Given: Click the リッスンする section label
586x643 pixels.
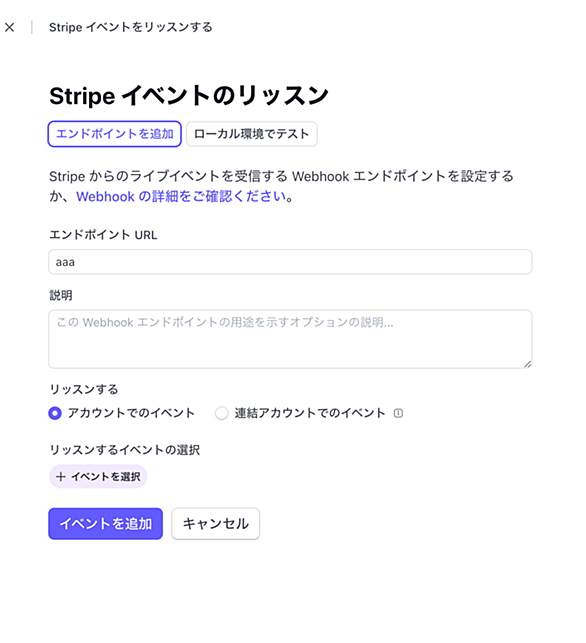Looking at the screenshot, I should click(84, 389).
